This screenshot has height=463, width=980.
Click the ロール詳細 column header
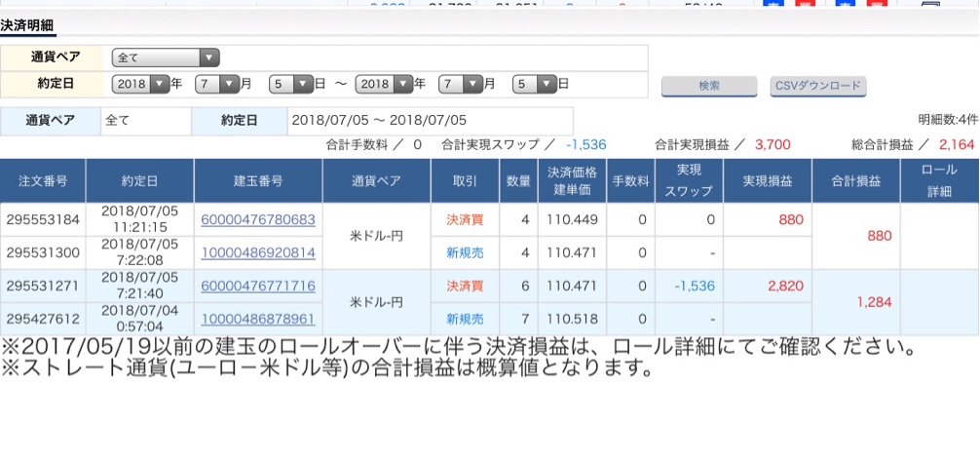pyautogui.click(x=939, y=180)
